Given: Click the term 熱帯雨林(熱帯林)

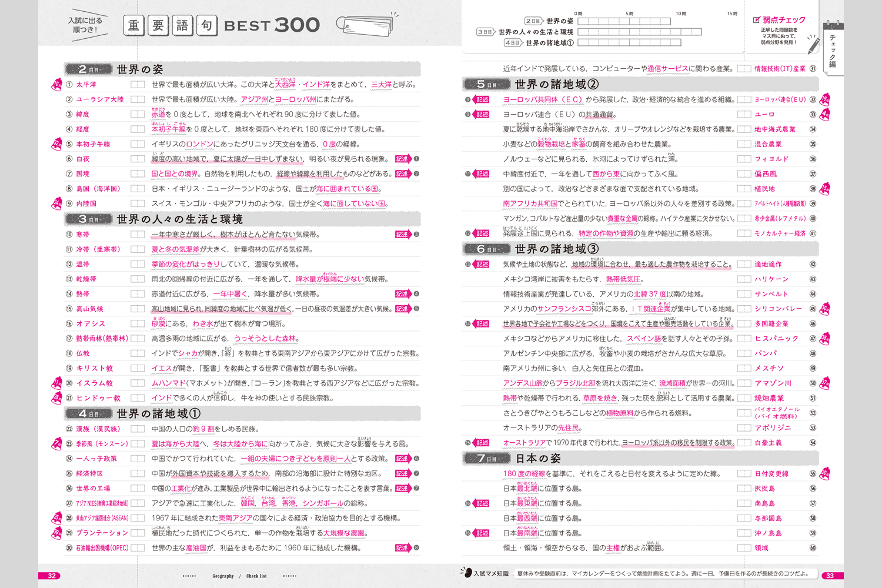Looking at the screenshot, I should 102,339.
